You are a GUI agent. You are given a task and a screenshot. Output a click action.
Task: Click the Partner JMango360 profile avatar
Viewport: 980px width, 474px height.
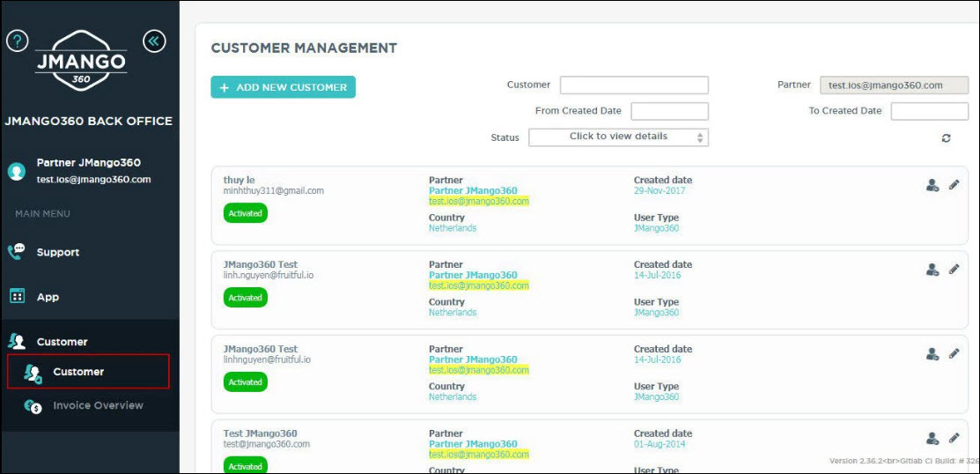(17, 171)
